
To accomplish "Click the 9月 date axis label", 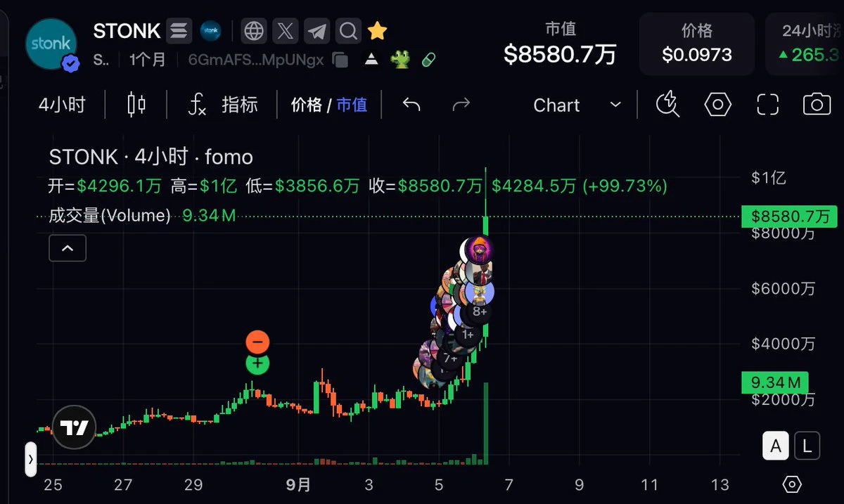I will pos(299,484).
